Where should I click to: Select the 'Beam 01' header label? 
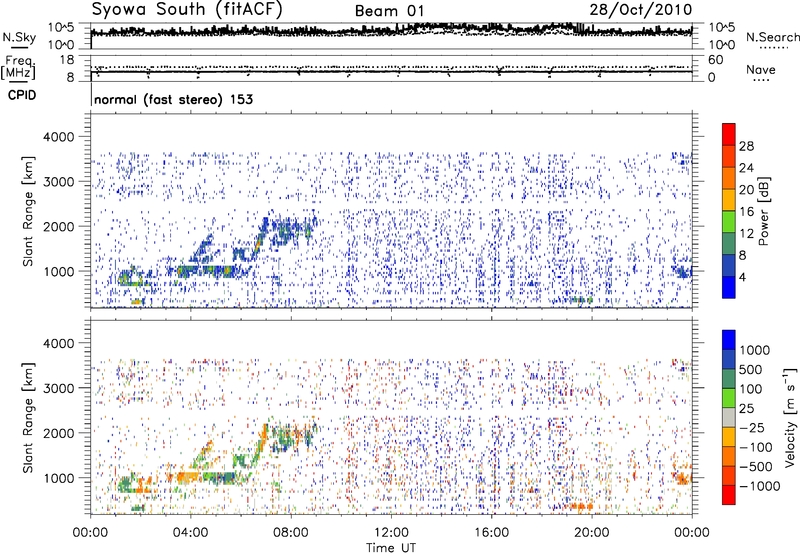(389, 11)
